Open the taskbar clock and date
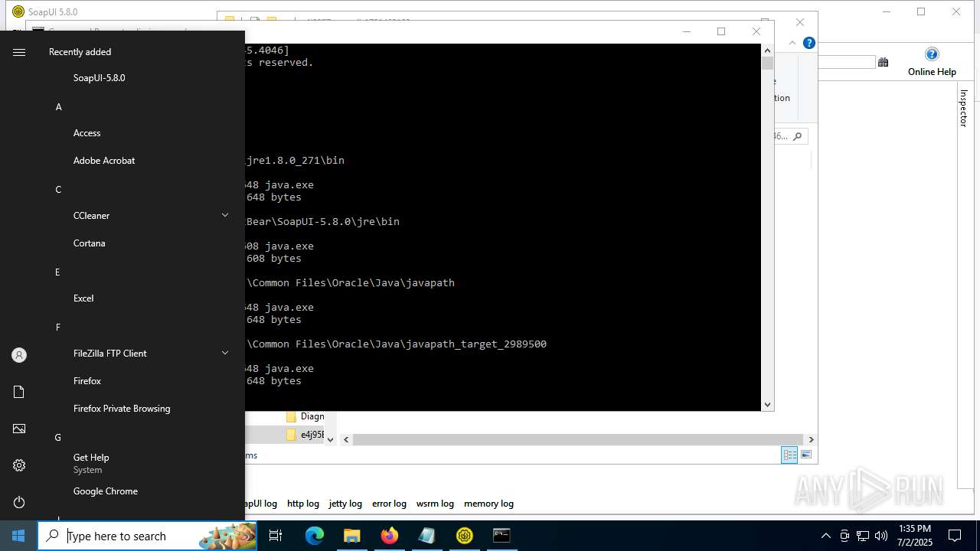The width and height of the screenshot is (980, 551). point(915,536)
